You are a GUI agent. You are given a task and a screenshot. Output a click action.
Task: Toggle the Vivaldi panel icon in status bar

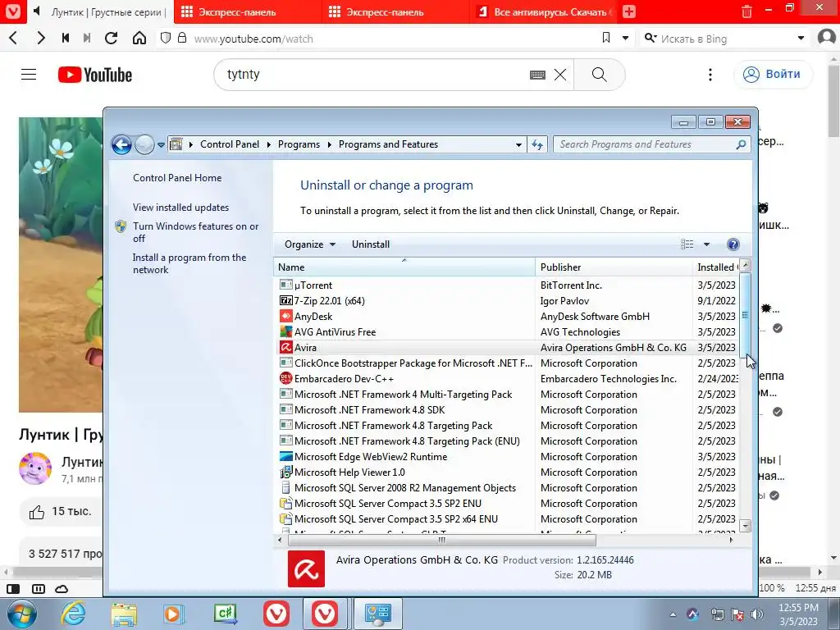click(x=13, y=589)
